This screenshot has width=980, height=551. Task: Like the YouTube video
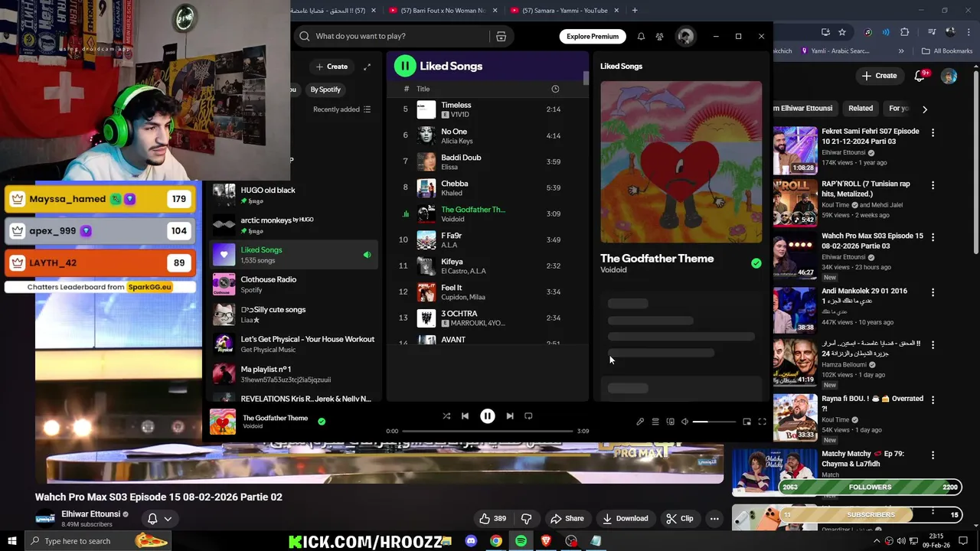click(492, 519)
